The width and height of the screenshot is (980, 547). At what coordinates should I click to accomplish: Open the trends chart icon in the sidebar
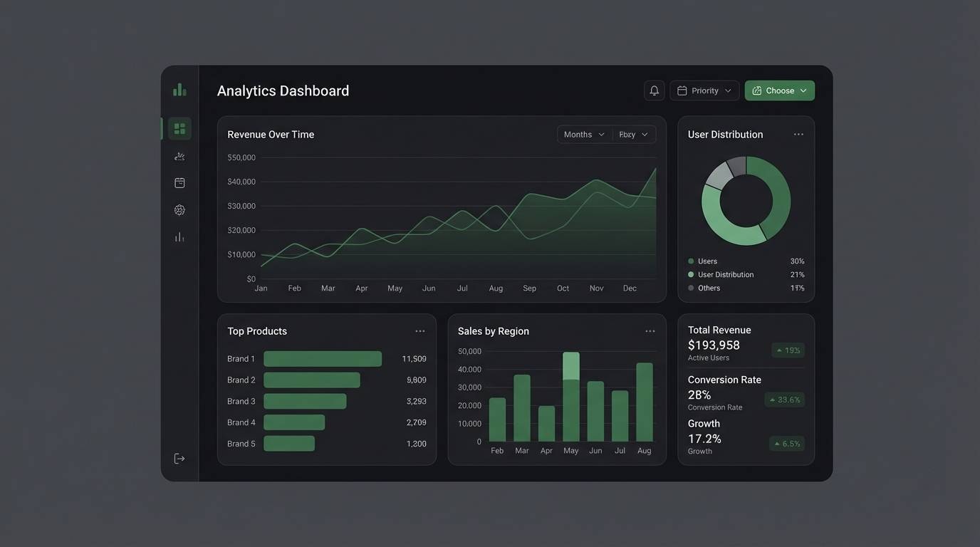(179, 155)
